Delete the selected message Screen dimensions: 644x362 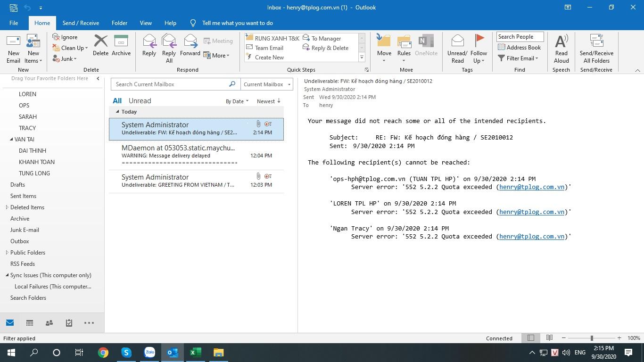click(100, 46)
